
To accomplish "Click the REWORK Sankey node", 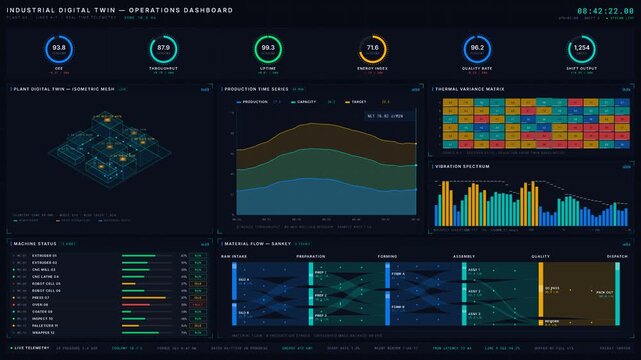I will click(x=541, y=323).
